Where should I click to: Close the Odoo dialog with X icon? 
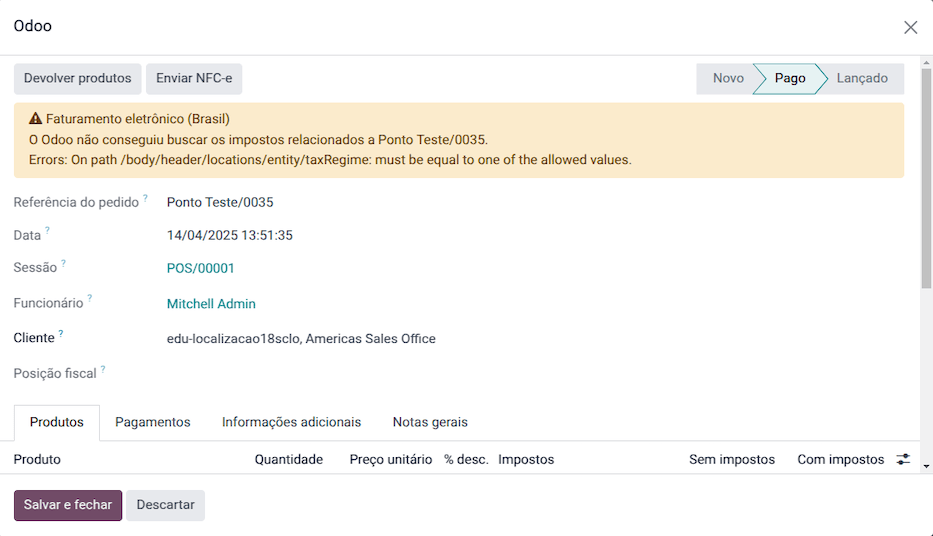coord(910,27)
